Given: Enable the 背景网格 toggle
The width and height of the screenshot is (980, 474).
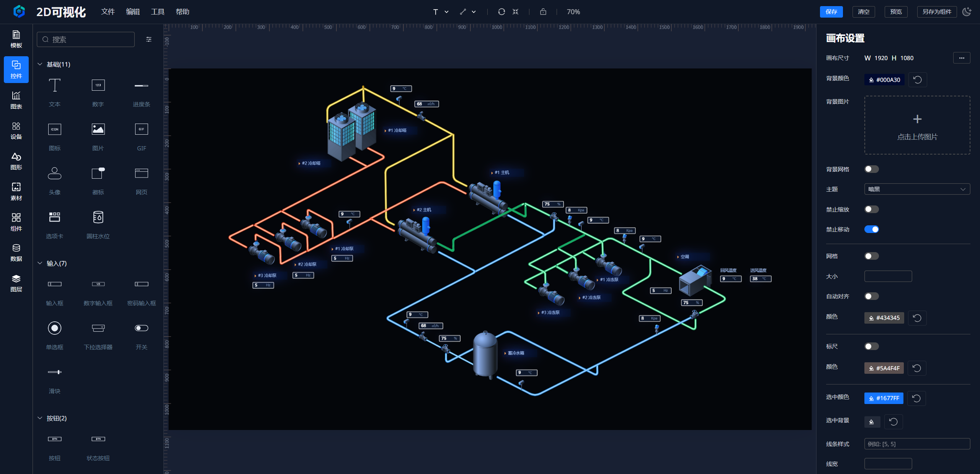Looking at the screenshot, I should click(x=871, y=169).
